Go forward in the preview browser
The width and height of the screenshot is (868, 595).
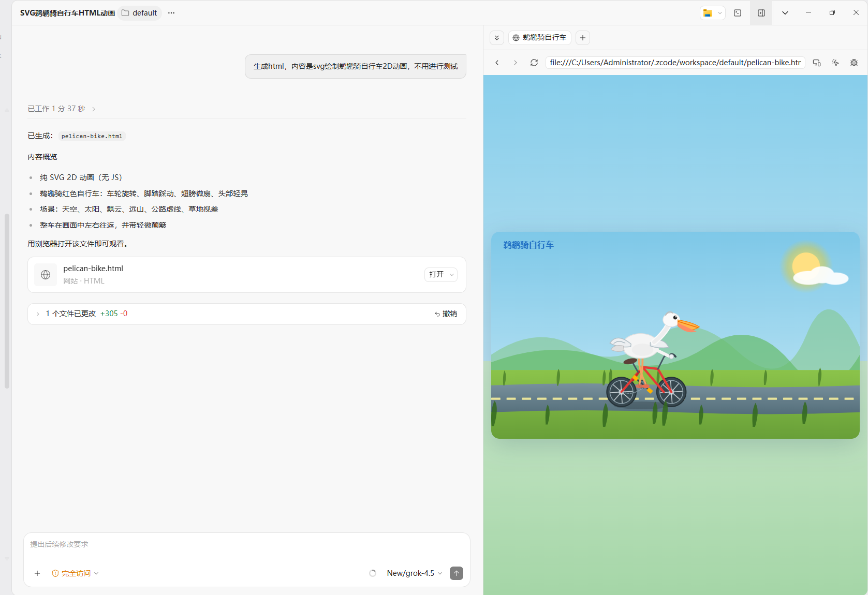516,63
